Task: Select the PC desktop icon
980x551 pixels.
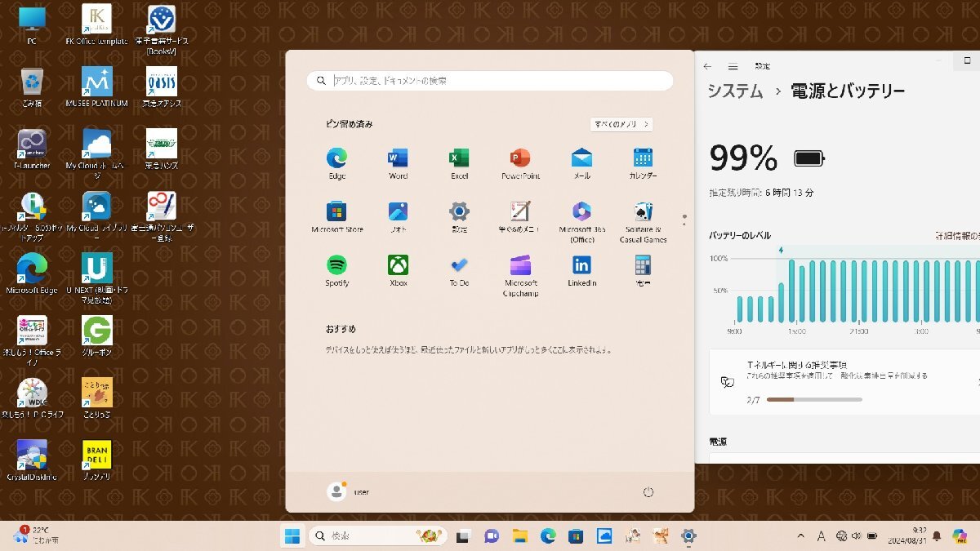Action: pyautogui.click(x=32, y=26)
